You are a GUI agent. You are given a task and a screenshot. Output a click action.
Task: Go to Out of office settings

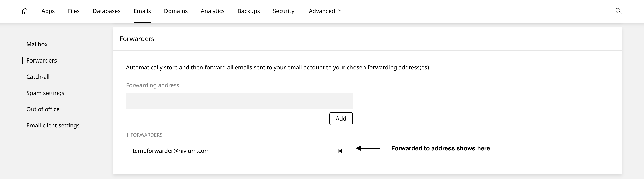point(43,109)
